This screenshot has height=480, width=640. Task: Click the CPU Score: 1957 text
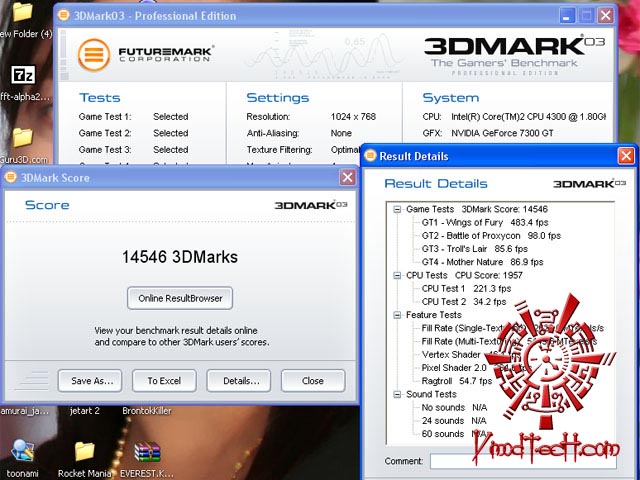[x=489, y=276]
